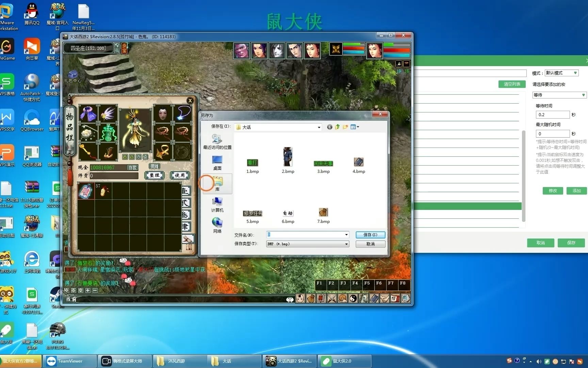
Task: Click the green 保存 button in 鼠大侠
Action: point(571,243)
